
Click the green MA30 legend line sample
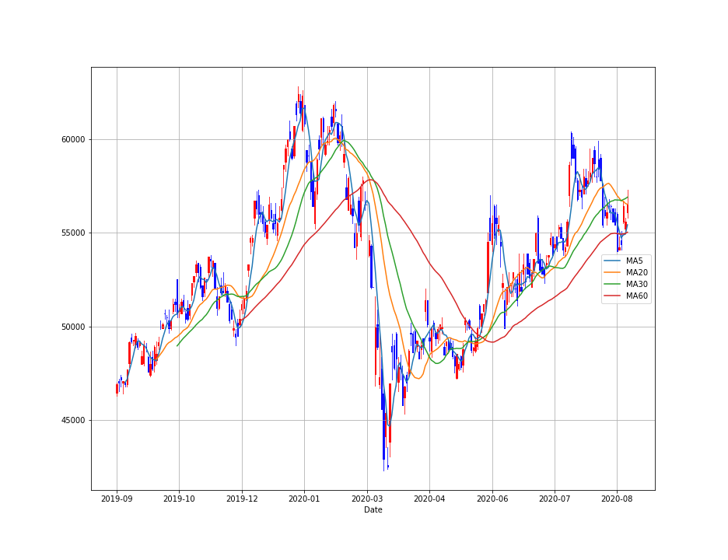pyautogui.click(x=612, y=284)
